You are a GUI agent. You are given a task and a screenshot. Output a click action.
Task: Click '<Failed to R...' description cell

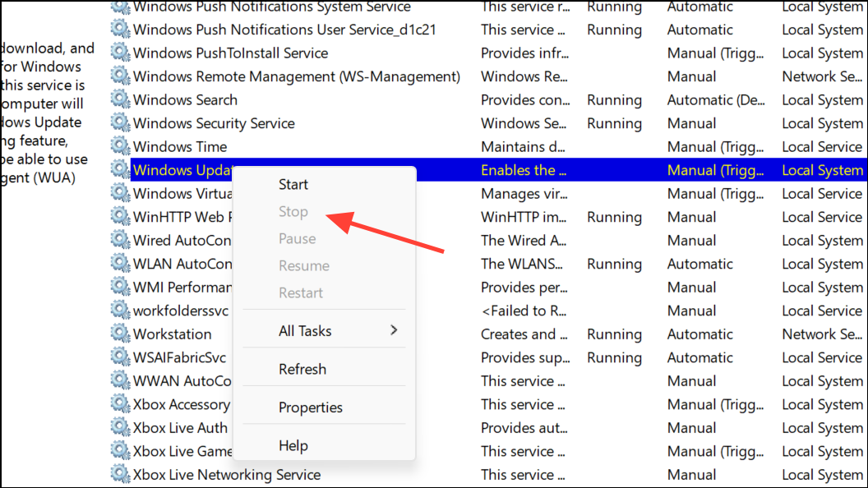pos(524,311)
